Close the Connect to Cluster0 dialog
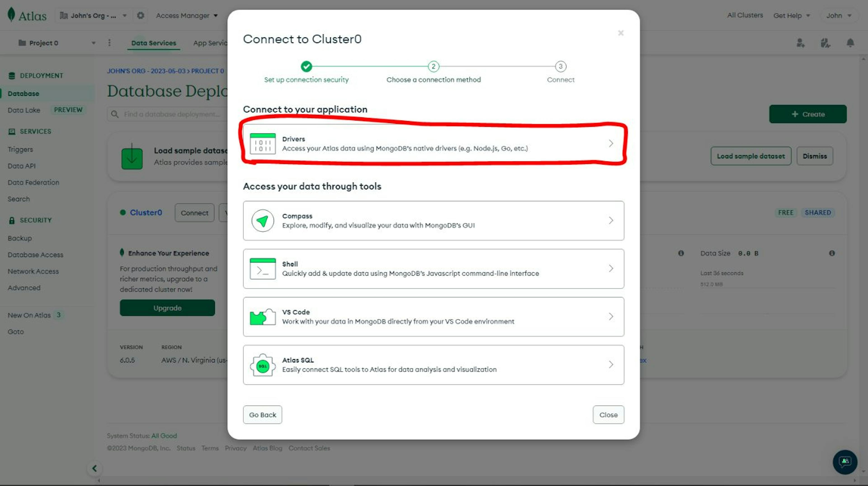The width and height of the screenshot is (868, 486). pos(621,33)
